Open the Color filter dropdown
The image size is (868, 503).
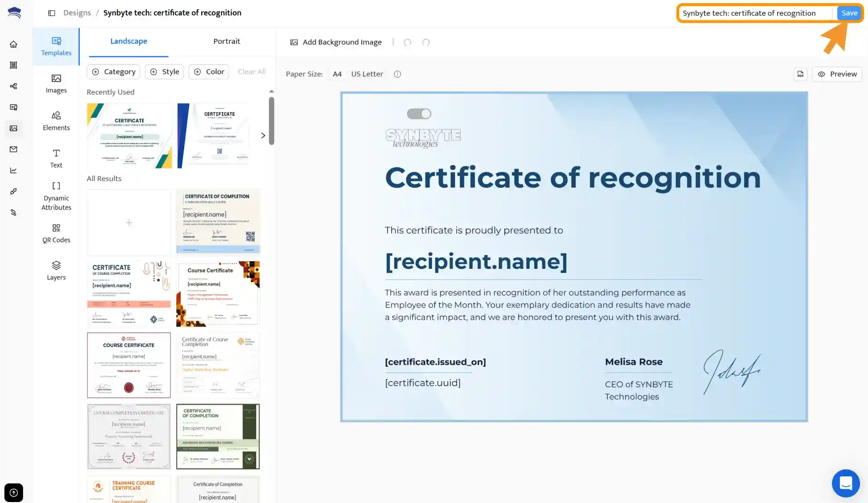(x=209, y=72)
